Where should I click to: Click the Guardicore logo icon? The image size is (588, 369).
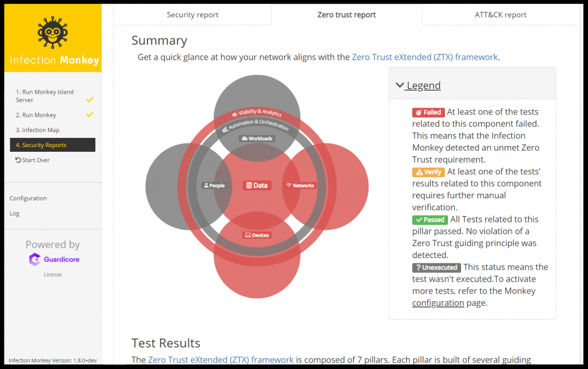[x=35, y=259]
